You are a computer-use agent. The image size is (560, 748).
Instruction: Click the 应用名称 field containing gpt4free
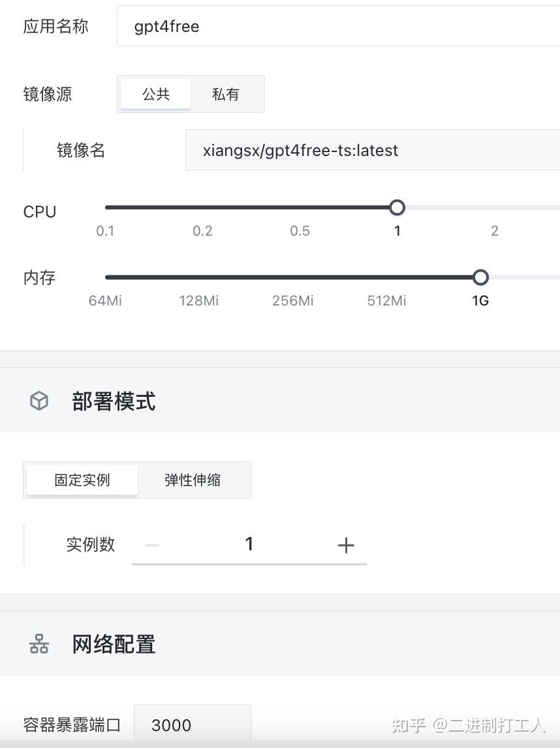(338, 26)
